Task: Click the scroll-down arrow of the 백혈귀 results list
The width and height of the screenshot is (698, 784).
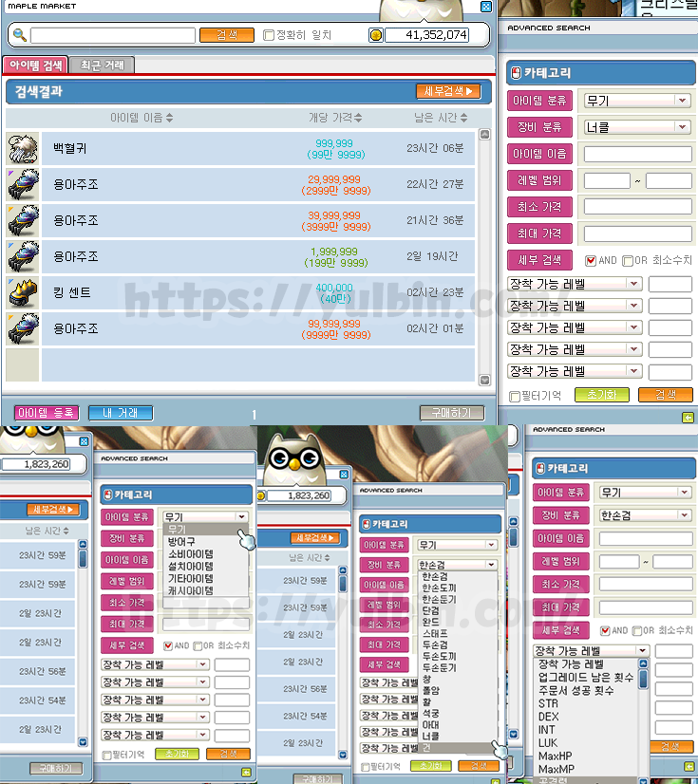Action: coord(484,380)
